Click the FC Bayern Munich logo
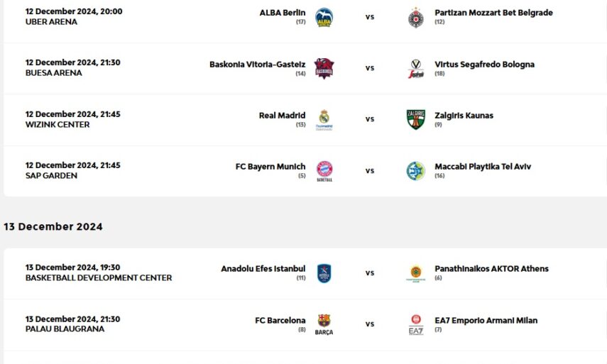The height and width of the screenshot is (364, 607). tap(324, 170)
